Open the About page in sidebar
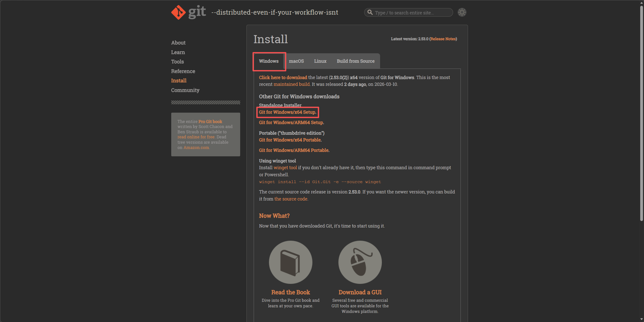 point(178,43)
